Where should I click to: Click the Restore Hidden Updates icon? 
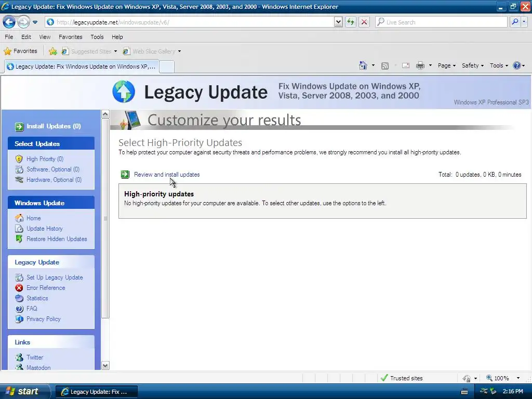click(x=19, y=239)
